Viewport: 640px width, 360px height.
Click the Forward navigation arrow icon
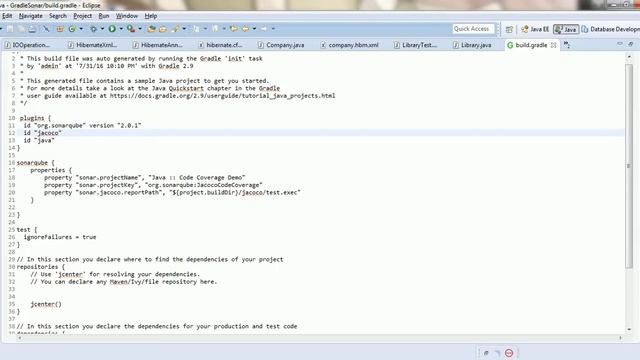click(264, 29)
